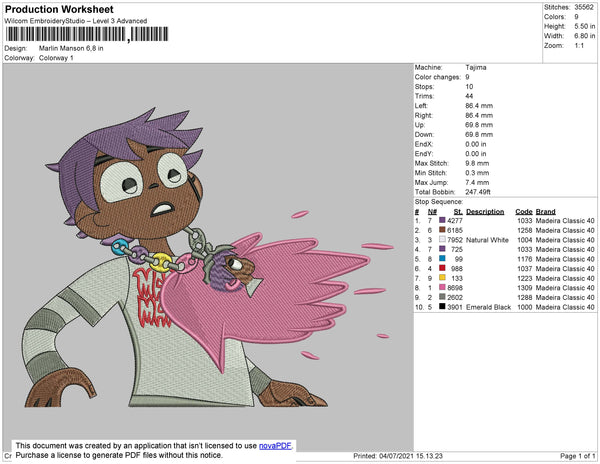Viewport: 600px width, 464px height.
Task: Click Min Stitch value '0.3 mm'
Action: pyautogui.click(x=477, y=173)
